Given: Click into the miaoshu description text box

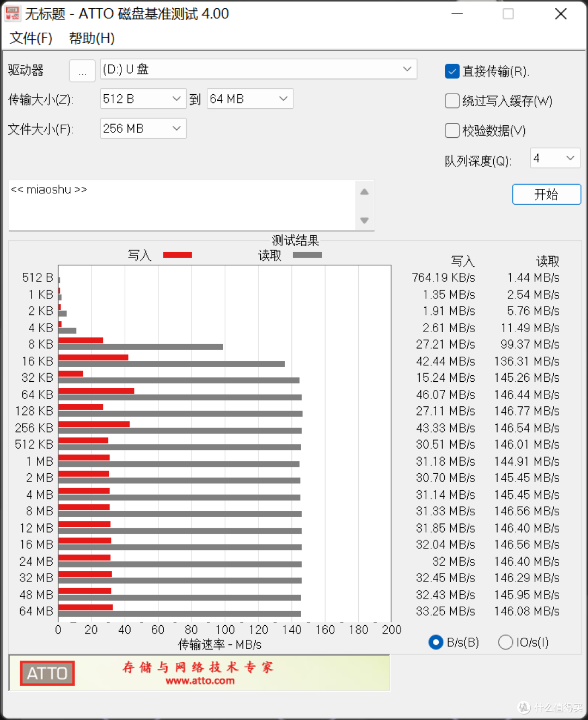Looking at the screenshot, I should [x=182, y=205].
